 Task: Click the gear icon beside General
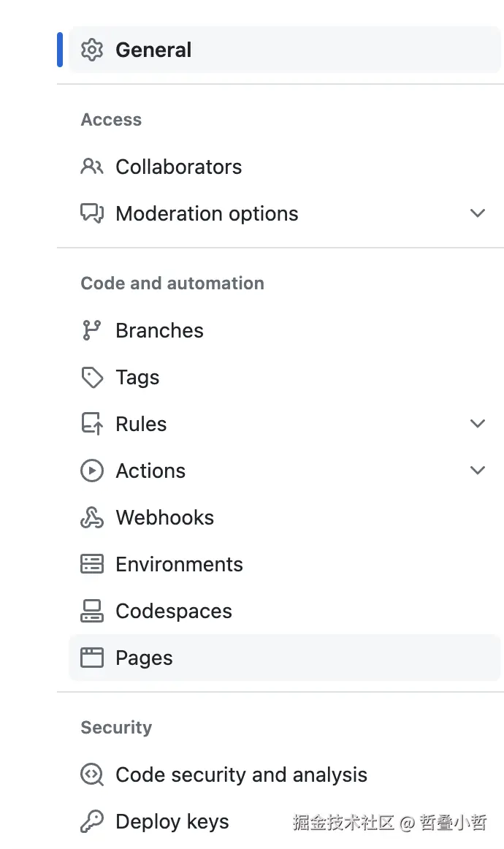coord(92,50)
